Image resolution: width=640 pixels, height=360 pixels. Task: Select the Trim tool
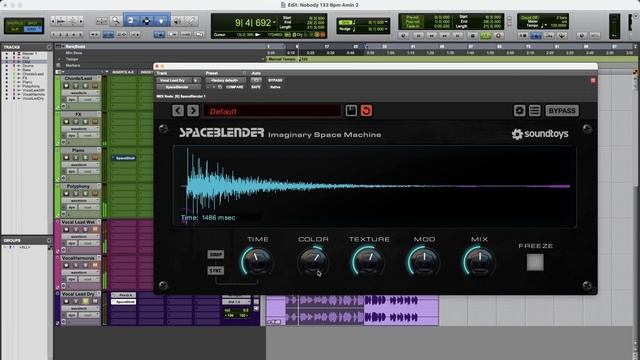pyautogui.click(x=131, y=20)
